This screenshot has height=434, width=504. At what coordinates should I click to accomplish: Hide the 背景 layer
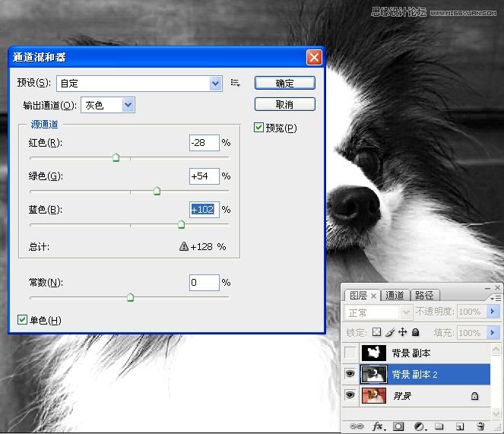[350, 394]
